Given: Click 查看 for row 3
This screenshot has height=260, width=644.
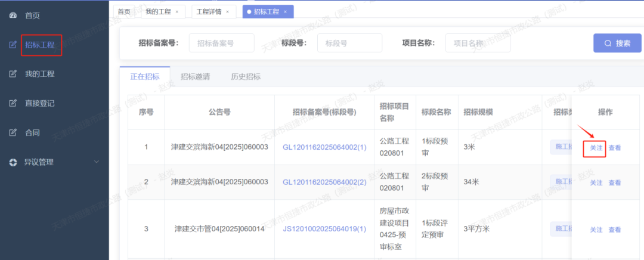Looking at the screenshot, I should [615, 230].
